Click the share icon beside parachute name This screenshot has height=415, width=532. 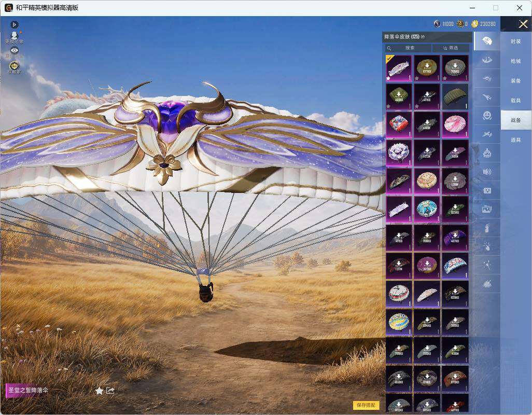(110, 391)
